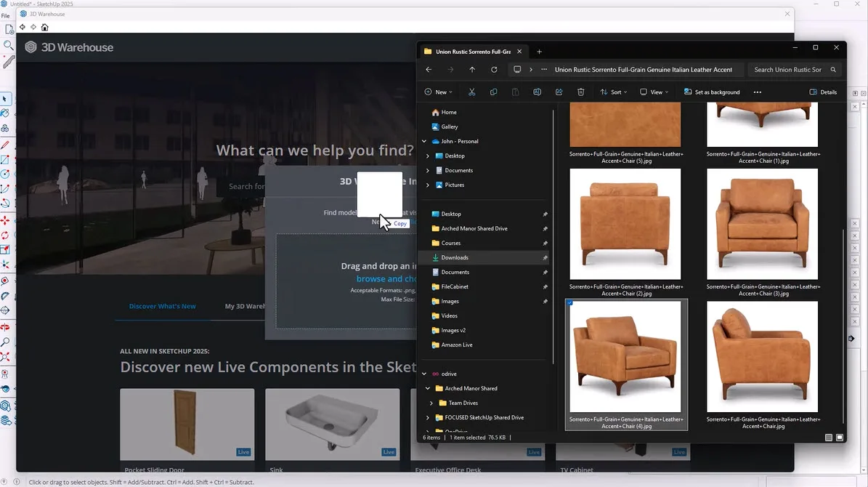Refresh the File Explorer folder view
Screen dimensions: 868x487
(x=494, y=70)
